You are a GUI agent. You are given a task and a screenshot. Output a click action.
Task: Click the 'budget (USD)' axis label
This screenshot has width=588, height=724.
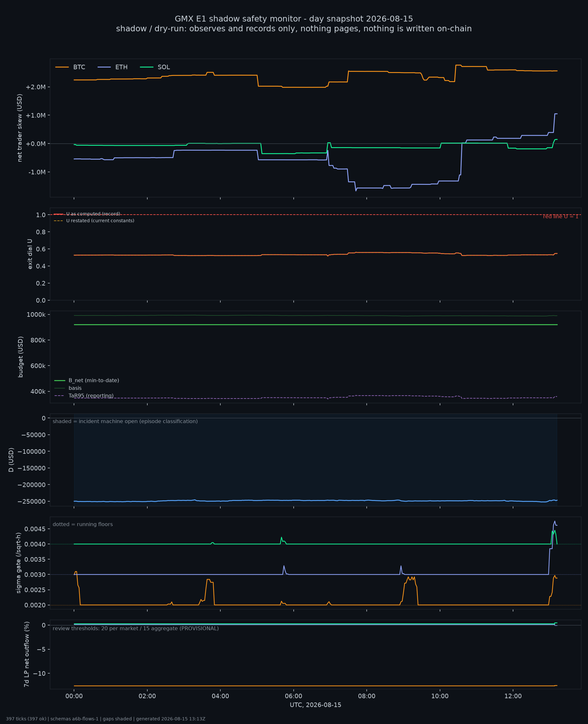point(20,357)
